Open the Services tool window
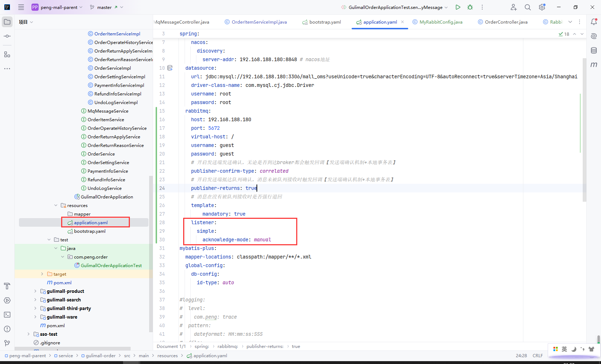Viewport: 601px width, 364px height. tap(7, 300)
